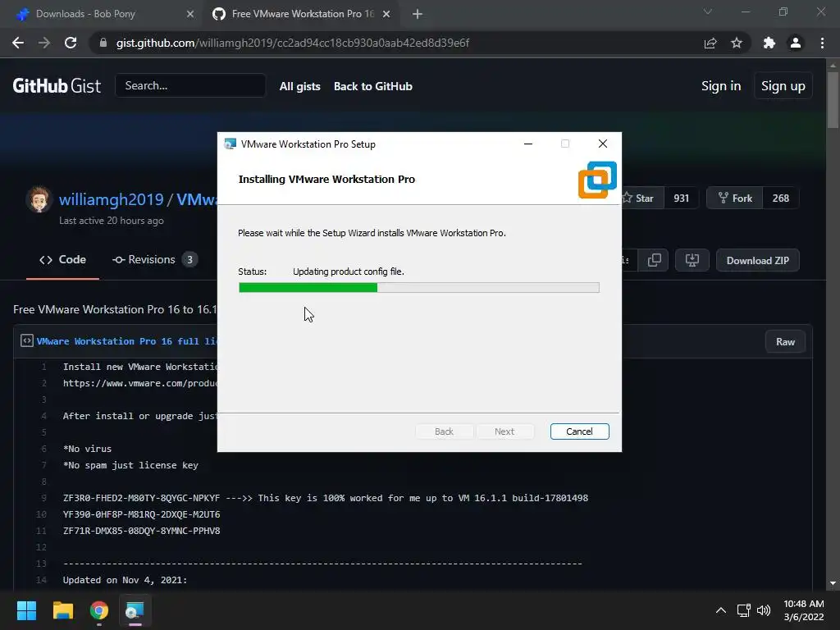The image size is (840, 630).
Task: Select the Code tab of the gist
Action: pos(62,260)
